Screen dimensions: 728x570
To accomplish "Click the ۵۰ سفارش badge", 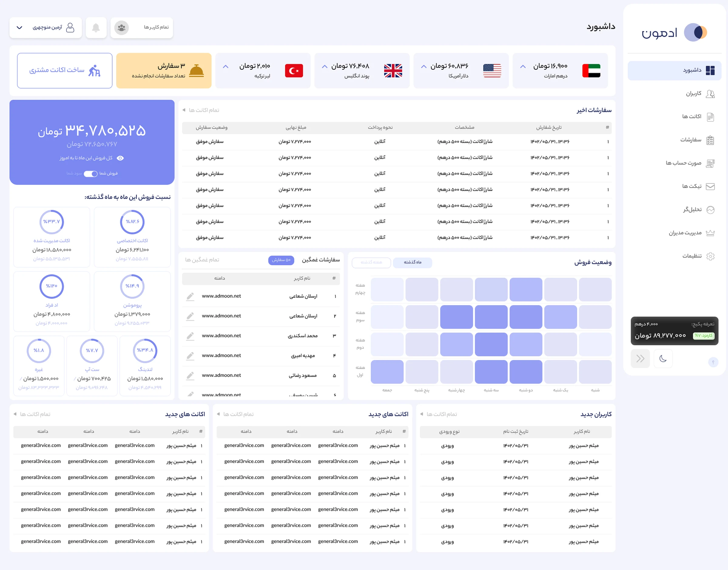I will 281,260.
